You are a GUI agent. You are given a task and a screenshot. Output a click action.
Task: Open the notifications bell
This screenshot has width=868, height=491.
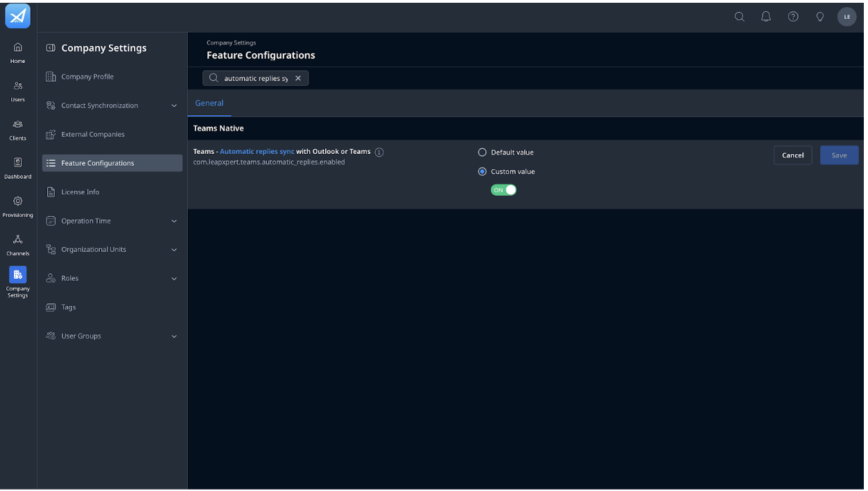tap(766, 17)
